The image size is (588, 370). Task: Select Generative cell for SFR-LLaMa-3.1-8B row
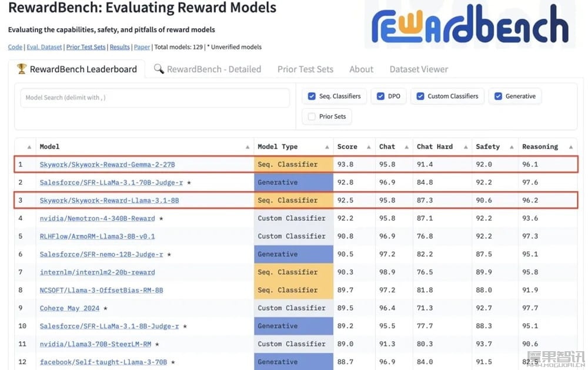coord(293,326)
